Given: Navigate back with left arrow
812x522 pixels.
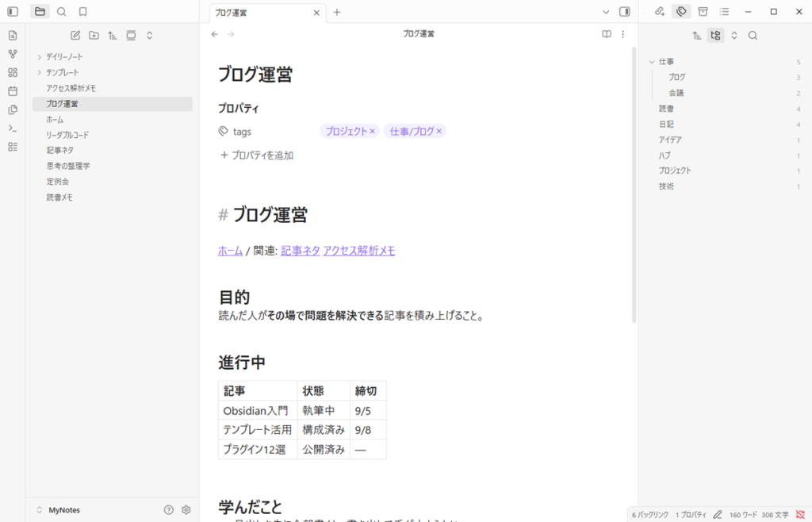Looking at the screenshot, I should tap(214, 34).
